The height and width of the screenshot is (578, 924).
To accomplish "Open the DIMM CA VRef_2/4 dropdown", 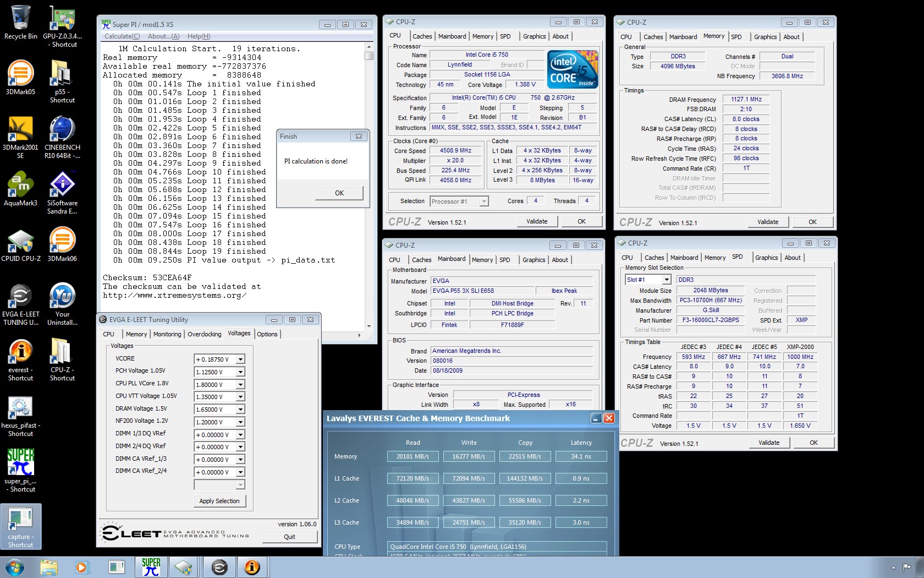I will click(x=240, y=472).
